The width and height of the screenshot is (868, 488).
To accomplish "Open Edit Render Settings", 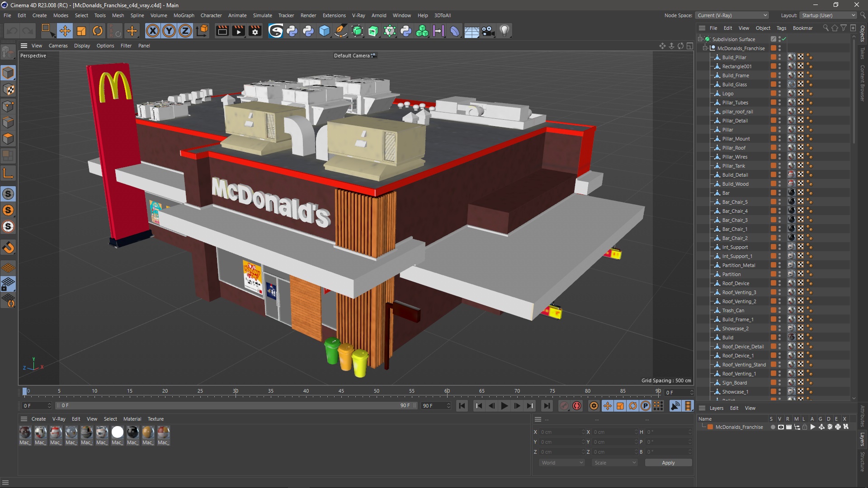I will click(255, 31).
